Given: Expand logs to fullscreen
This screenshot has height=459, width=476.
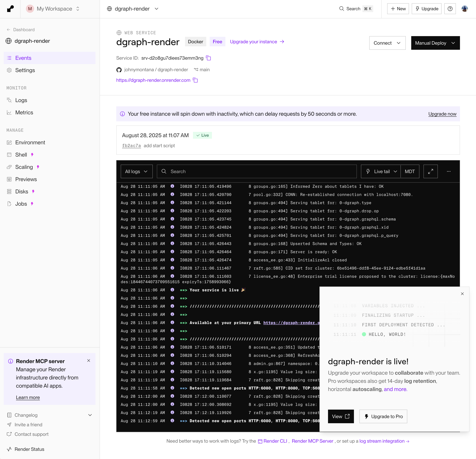Looking at the screenshot, I should pos(430,171).
